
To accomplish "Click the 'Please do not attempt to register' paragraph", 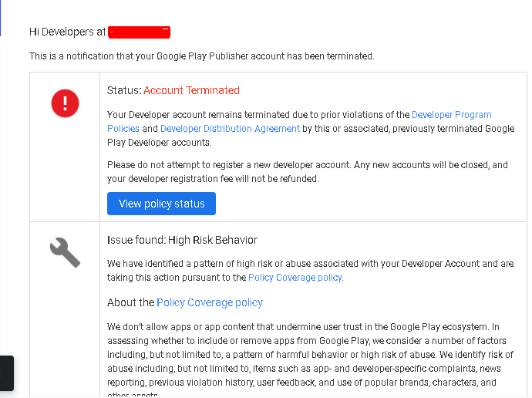I will pyautogui.click(x=308, y=172).
